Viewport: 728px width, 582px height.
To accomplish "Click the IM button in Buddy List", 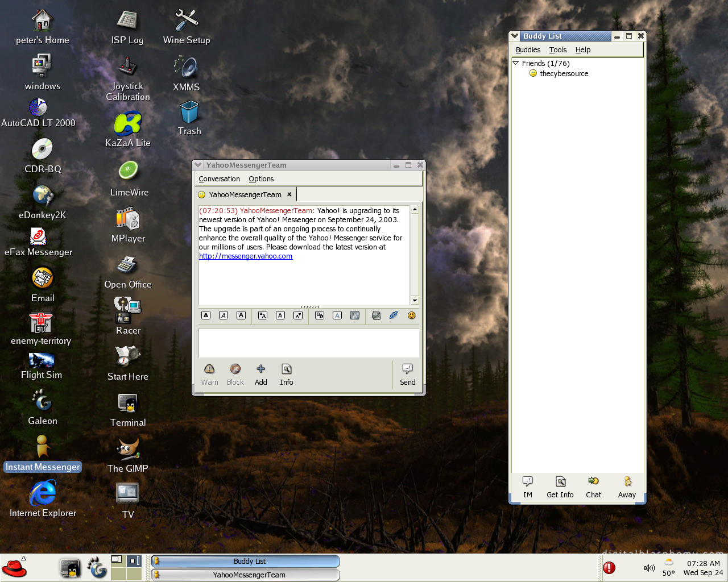I will pos(528,487).
